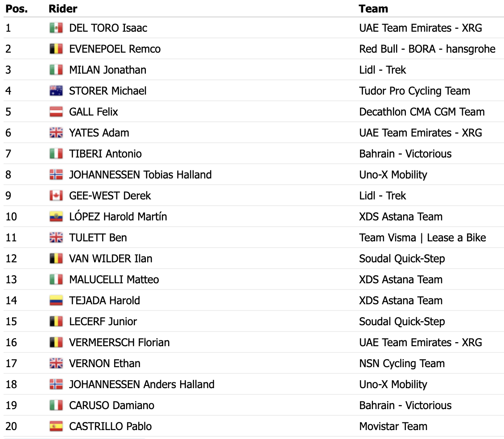Click VERMEERSCH Florian rider name
This screenshot has width=504, height=439.
point(119,343)
